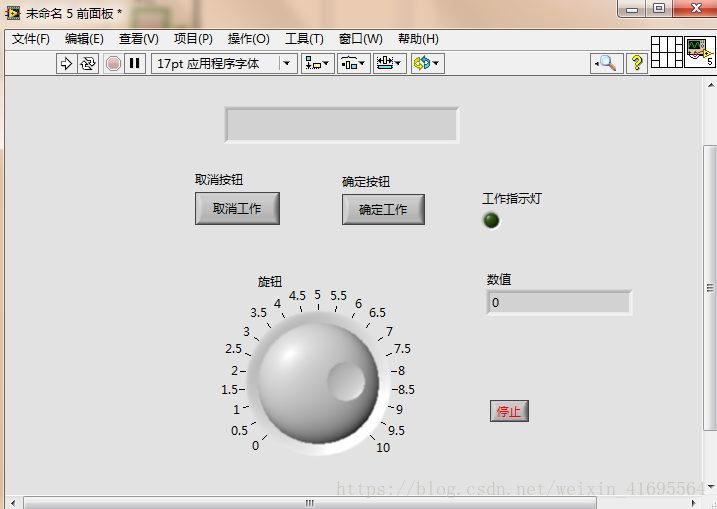Viewport: 717px width, 509px height.
Task: Click the VI icon thumbnail
Action: pyautogui.click(x=700, y=52)
